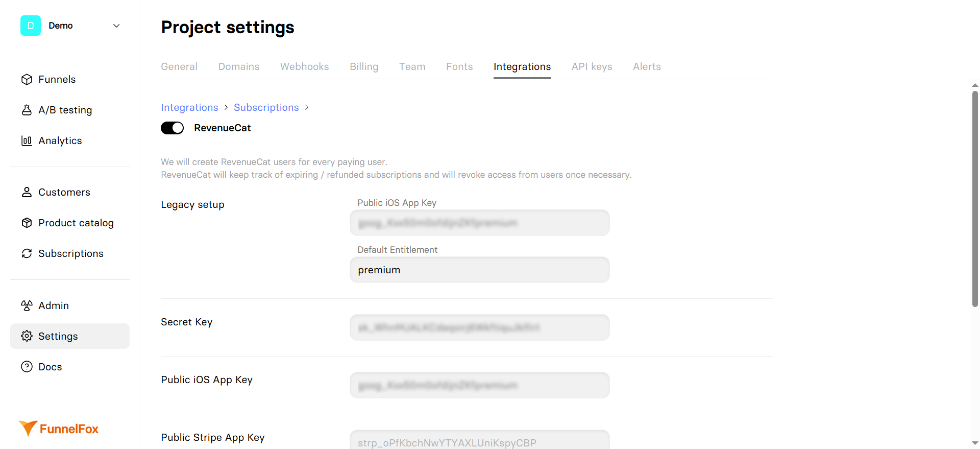980x449 pixels.
Task: Select the Integrations tab
Action: click(522, 66)
